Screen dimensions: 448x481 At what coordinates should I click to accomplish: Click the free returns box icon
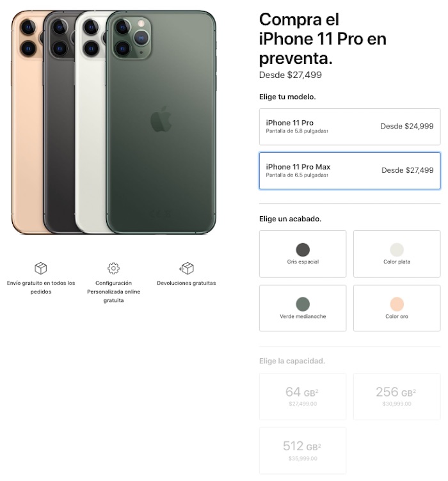[x=186, y=269]
